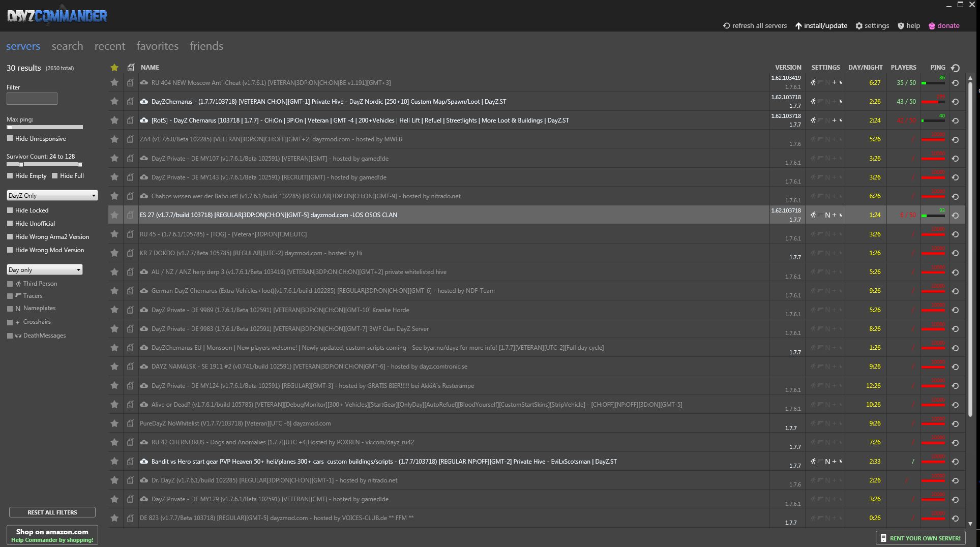Click the refresh icon in the column header
This screenshot has width=980, height=547.
[x=956, y=68]
